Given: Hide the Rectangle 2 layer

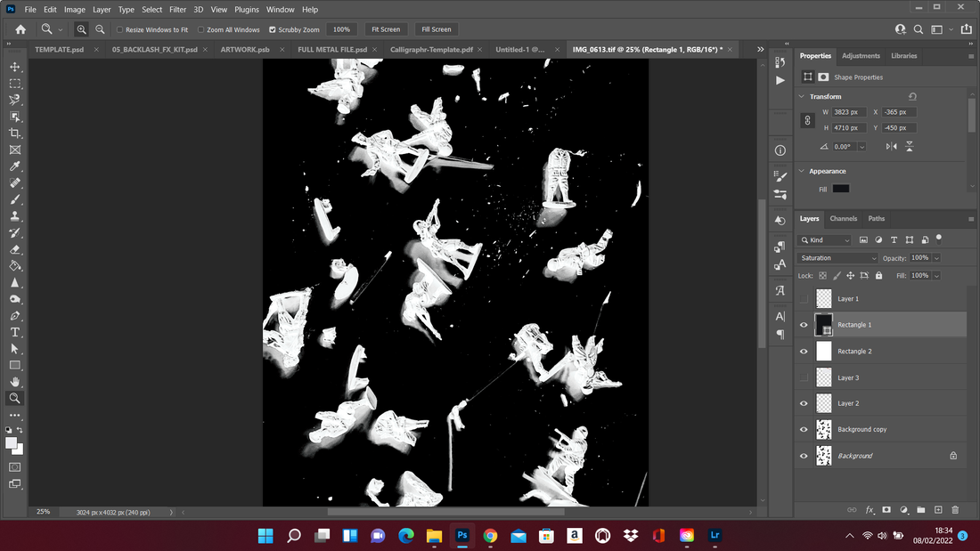Looking at the screenshot, I should tap(804, 351).
